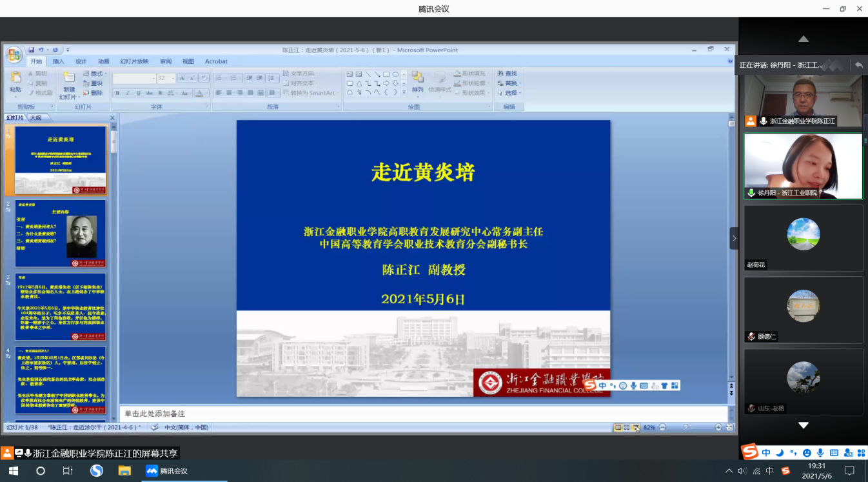Toggle the spell check icon in status bar

(x=154, y=427)
